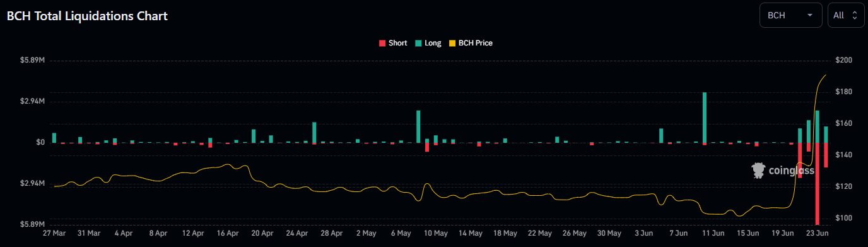Select the green Long bar near 8 May
The height and width of the screenshot is (247, 868).
pos(418,126)
